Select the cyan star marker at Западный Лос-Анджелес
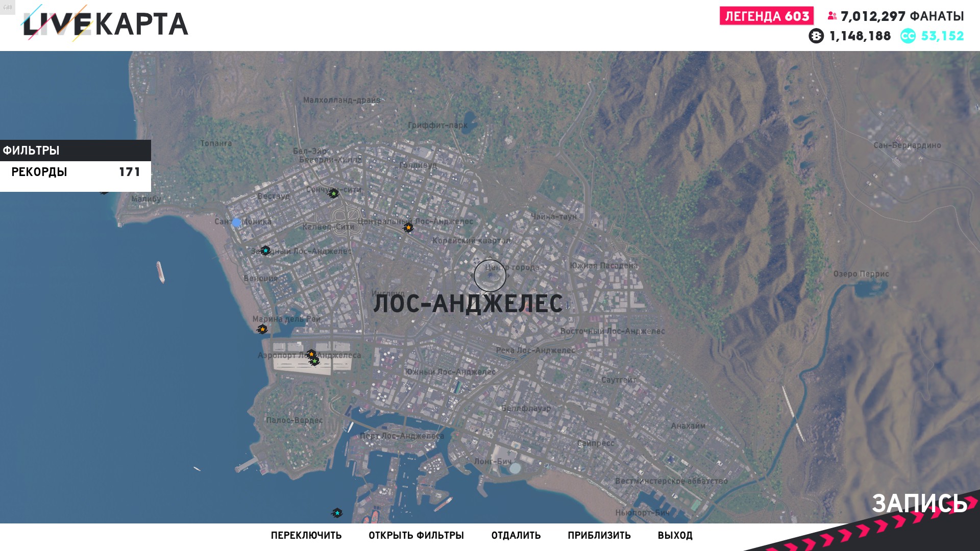Image resolution: width=980 pixels, height=551 pixels. tap(265, 251)
